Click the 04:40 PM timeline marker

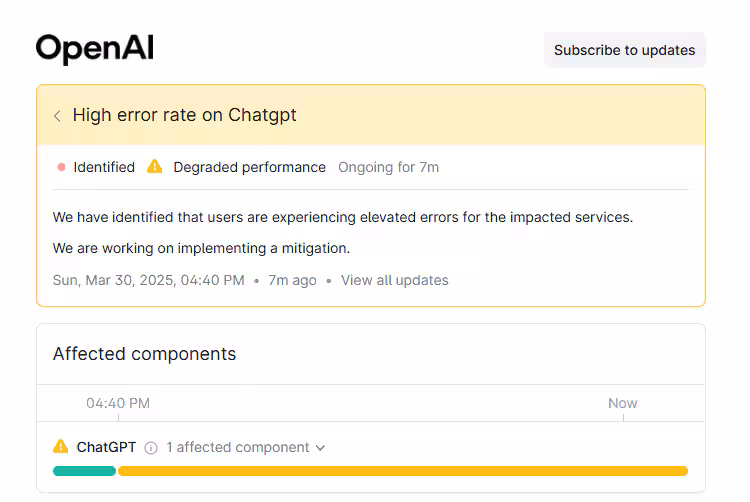[118, 404]
